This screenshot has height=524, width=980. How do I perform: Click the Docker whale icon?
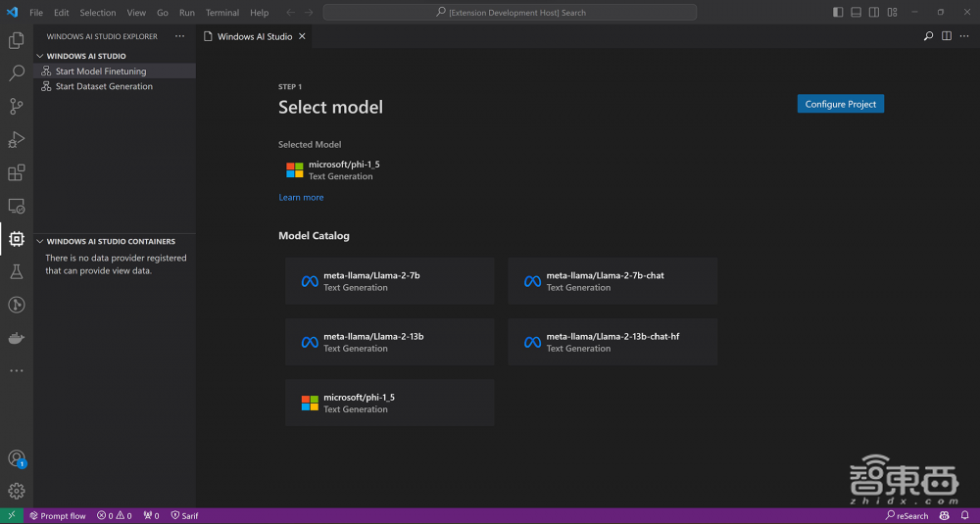pos(16,338)
